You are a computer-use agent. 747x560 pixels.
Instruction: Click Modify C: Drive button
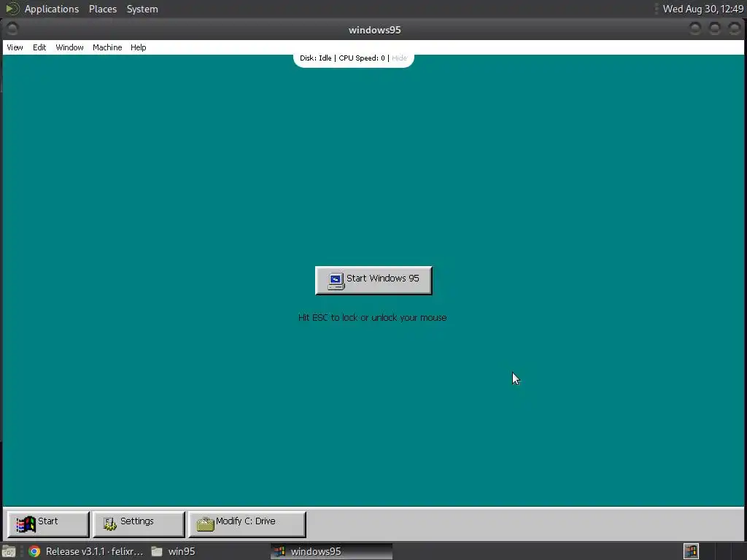247,524
